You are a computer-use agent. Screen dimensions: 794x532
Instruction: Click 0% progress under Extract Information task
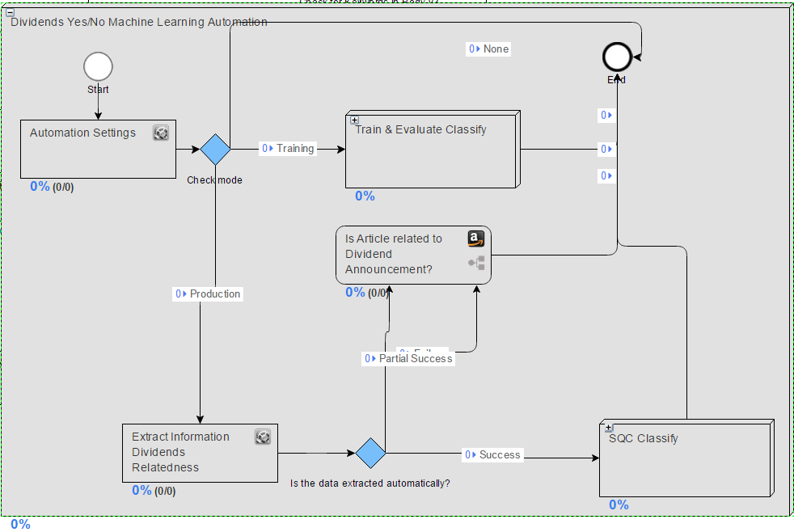141,490
